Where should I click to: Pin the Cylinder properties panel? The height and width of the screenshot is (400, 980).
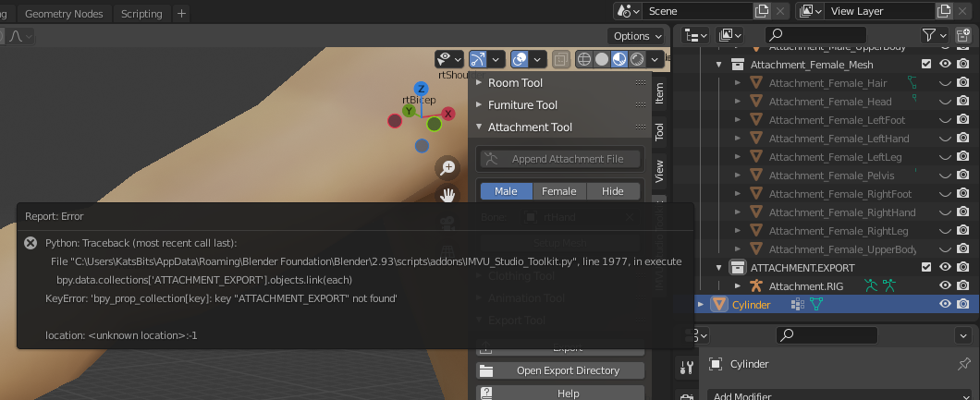click(964, 364)
